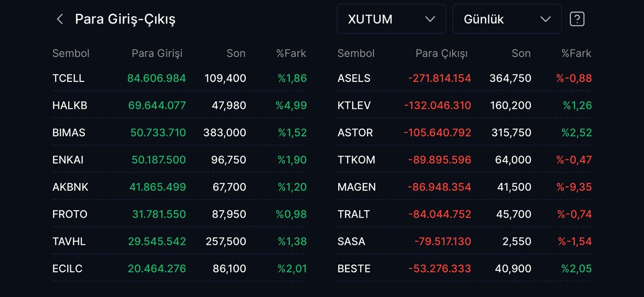
Task: Select the ECILC row
Action: [180, 269]
